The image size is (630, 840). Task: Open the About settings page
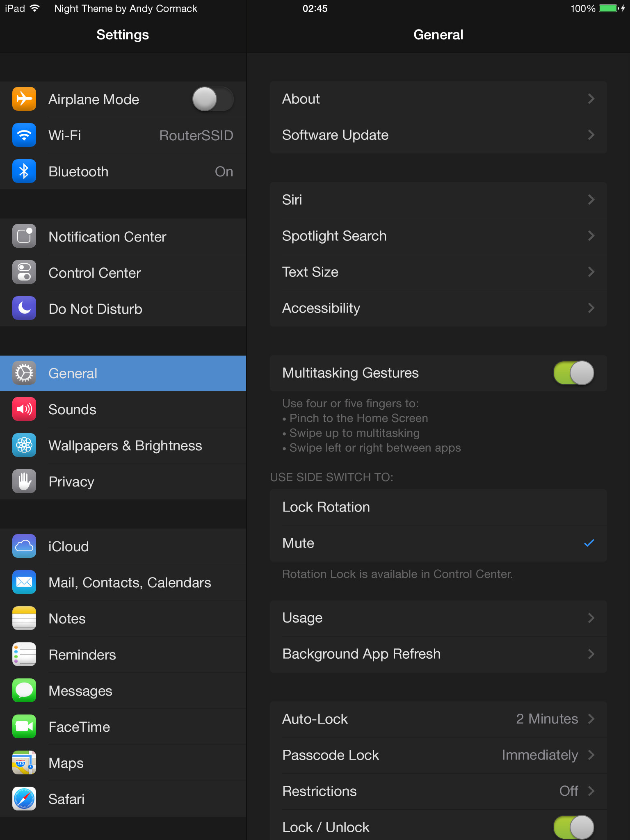click(438, 99)
